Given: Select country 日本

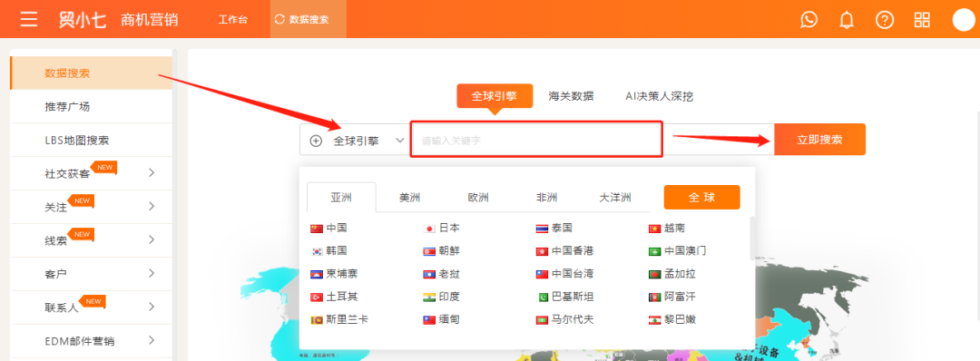Looking at the screenshot, I should coord(441,228).
